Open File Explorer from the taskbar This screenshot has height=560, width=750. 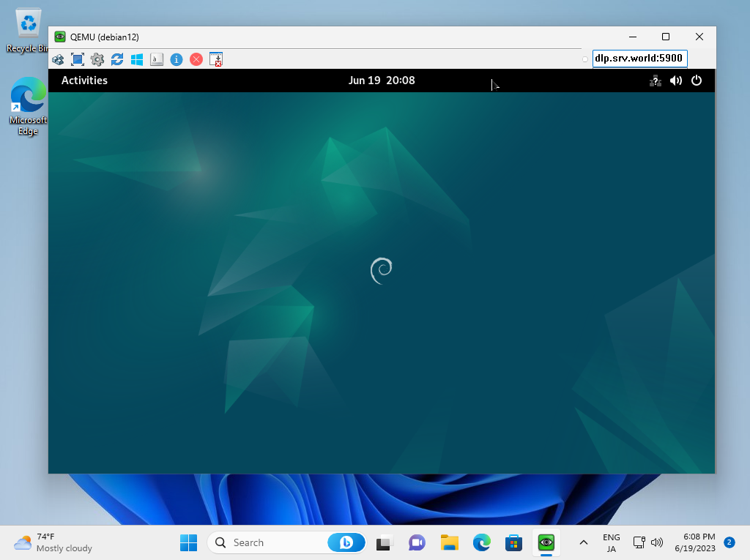point(449,542)
